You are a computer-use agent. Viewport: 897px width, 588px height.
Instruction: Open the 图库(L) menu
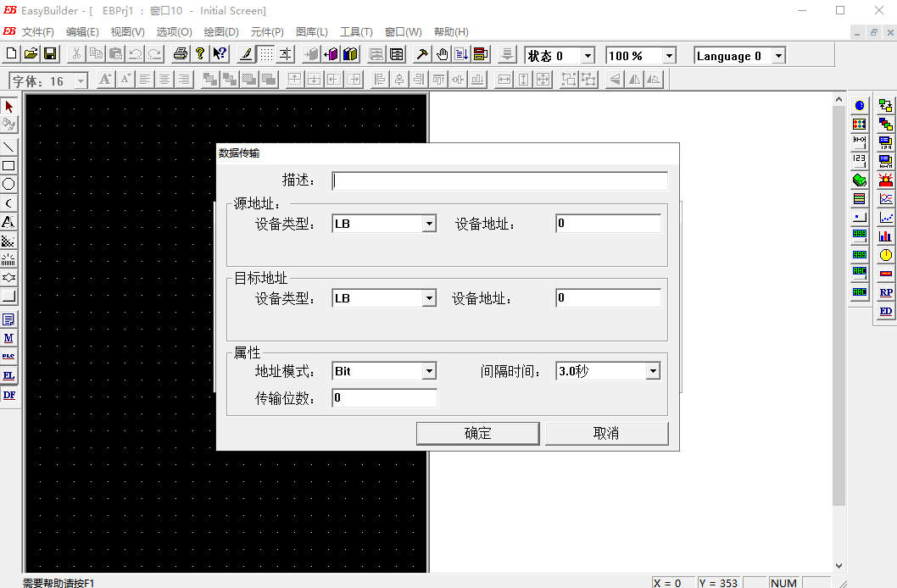point(312,32)
